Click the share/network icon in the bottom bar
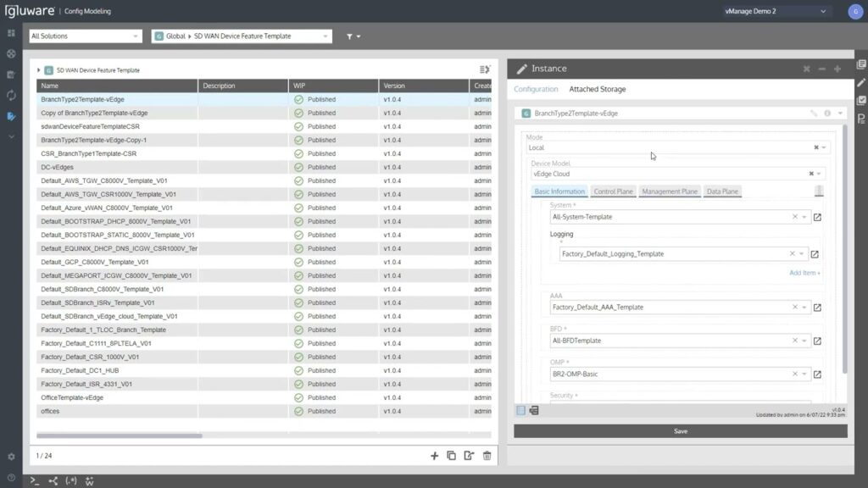868x488 pixels. tap(53, 480)
